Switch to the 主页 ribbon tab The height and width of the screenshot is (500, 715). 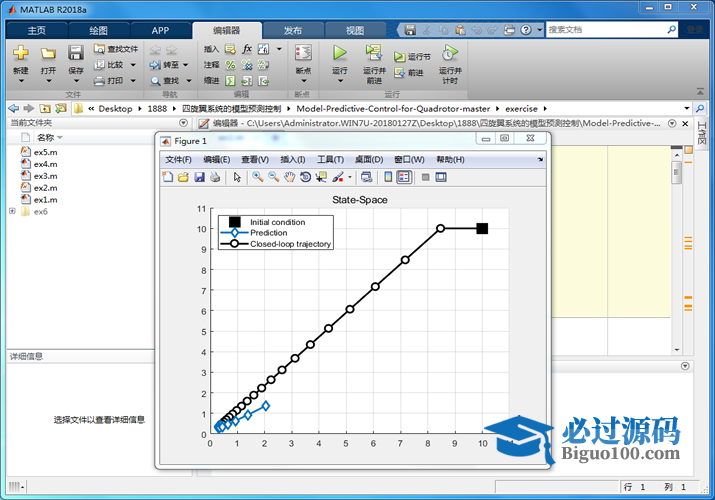pos(36,31)
